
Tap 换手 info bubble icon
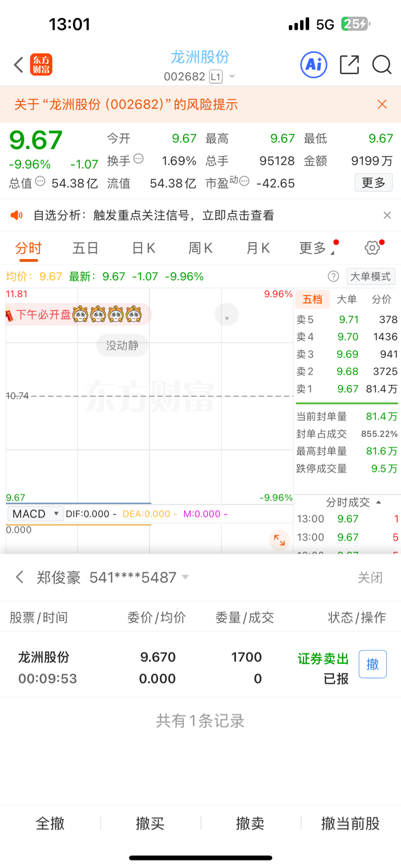(138, 159)
